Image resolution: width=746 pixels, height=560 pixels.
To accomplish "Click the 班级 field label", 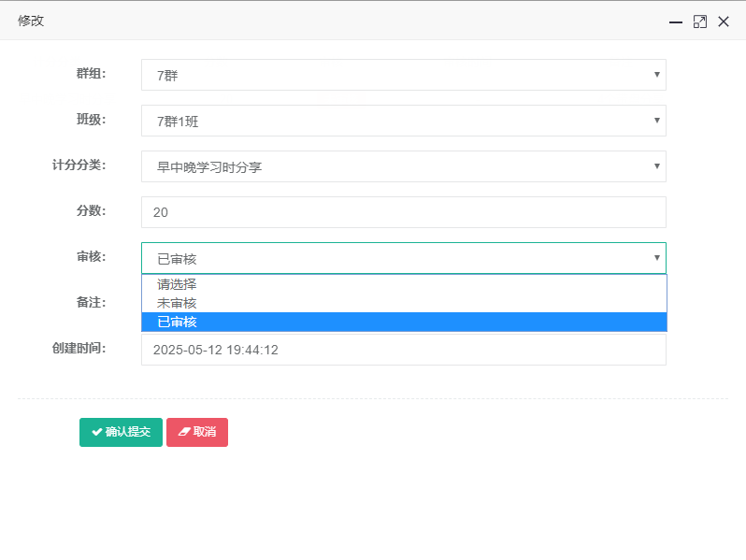I will (91, 120).
